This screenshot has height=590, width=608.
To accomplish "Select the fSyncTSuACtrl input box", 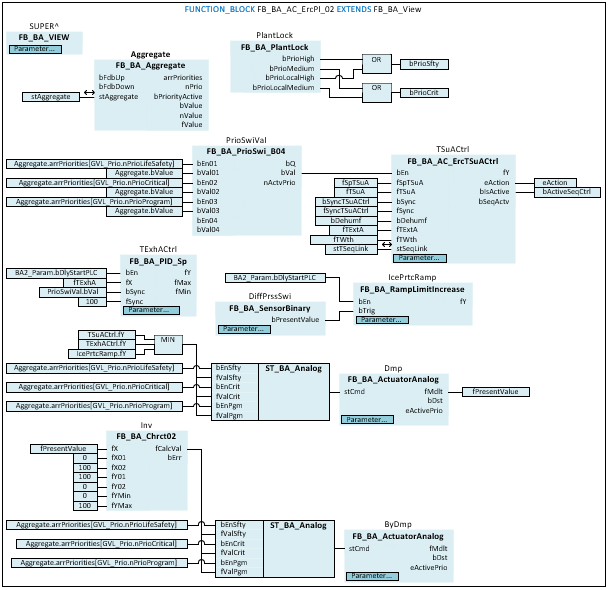I will tap(346, 211).
